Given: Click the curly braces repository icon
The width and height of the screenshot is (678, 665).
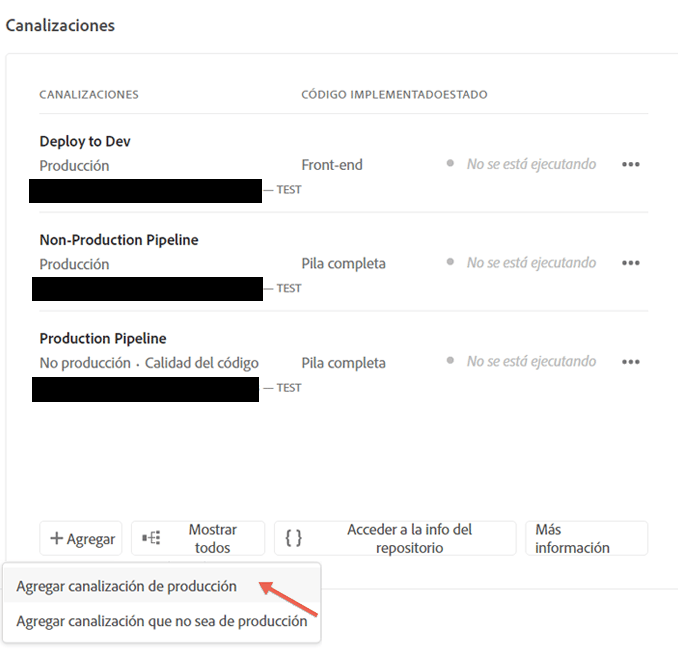Looking at the screenshot, I should pyautogui.click(x=293, y=539).
